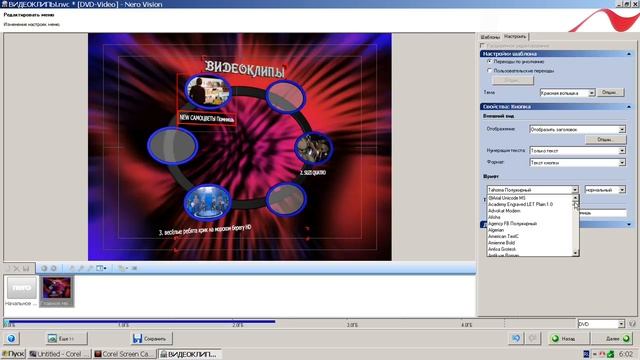Click the save disk icon in strip toolbar

coord(26,268)
